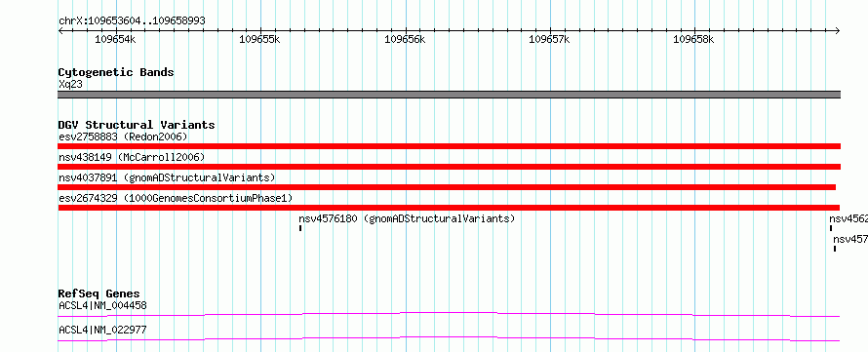Click the 109656k ruler position label
The width and height of the screenshot is (868, 352).
click(405, 39)
